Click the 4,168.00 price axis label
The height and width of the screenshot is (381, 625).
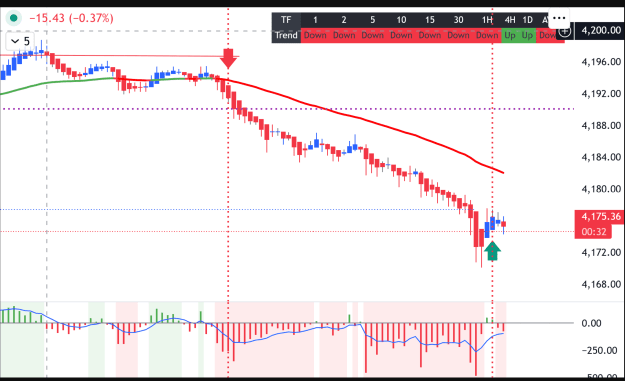pos(601,284)
